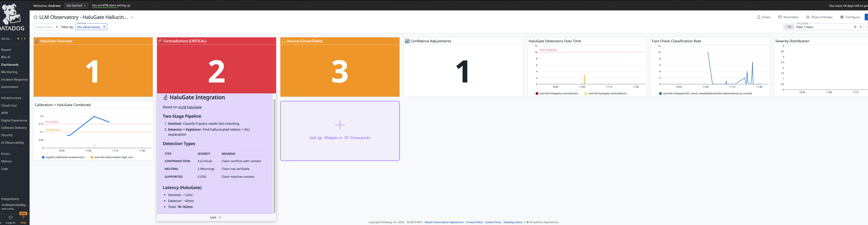The height and width of the screenshot is (225, 868).
Task: Click the Configure button
Action: (850, 17)
